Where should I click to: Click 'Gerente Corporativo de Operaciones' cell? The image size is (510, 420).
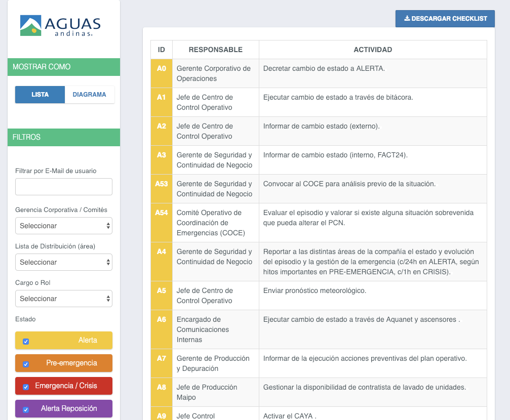click(x=216, y=73)
